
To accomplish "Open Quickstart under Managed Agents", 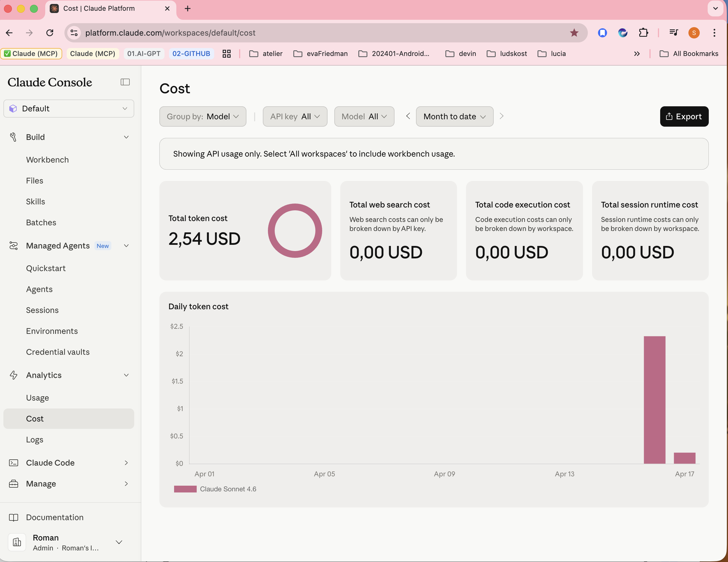I will [46, 269].
